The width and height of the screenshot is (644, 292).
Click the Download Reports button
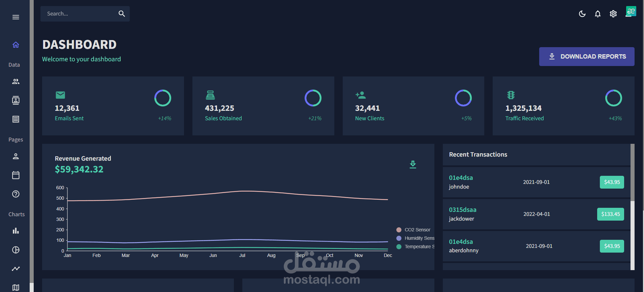[587, 57]
